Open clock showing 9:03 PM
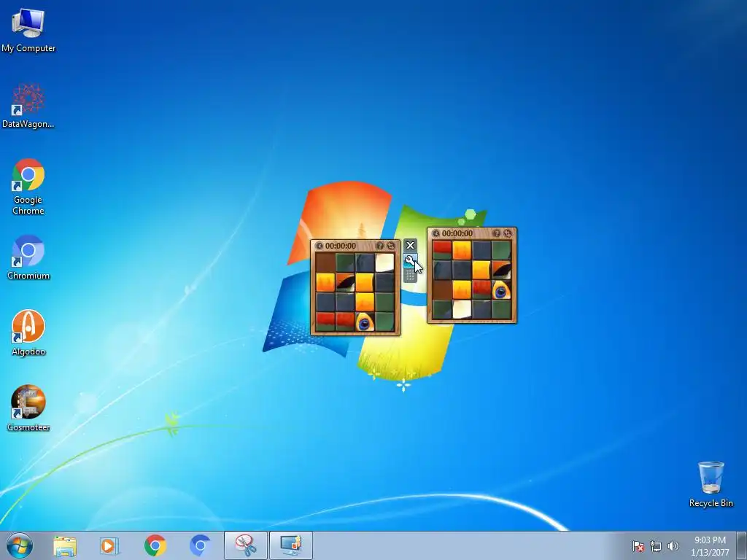Screen dimensions: 747x560 coord(710,546)
